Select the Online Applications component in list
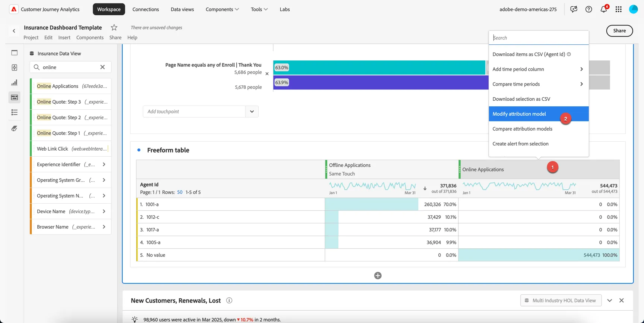This screenshot has height=323, width=644. point(71,86)
